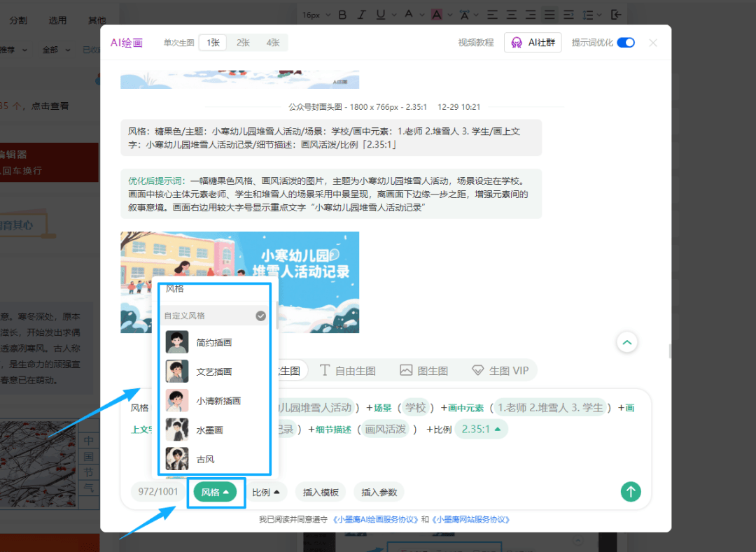
Task: Toggle the 提示词优化 switch
Action: click(625, 43)
